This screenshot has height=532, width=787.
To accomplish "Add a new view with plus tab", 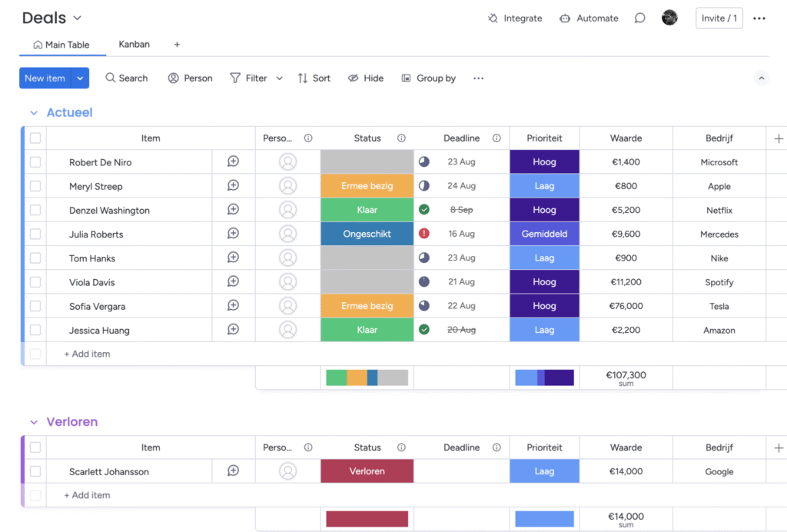I will click(177, 45).
